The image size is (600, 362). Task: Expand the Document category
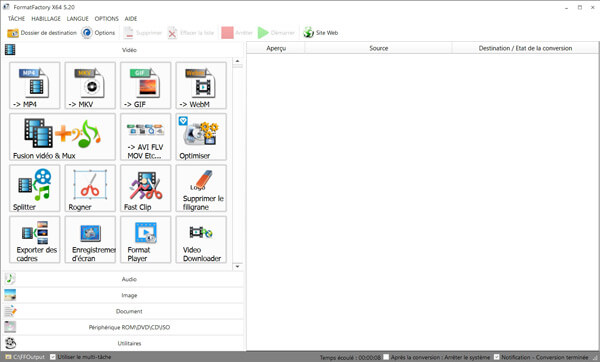[x=123, y=311]
